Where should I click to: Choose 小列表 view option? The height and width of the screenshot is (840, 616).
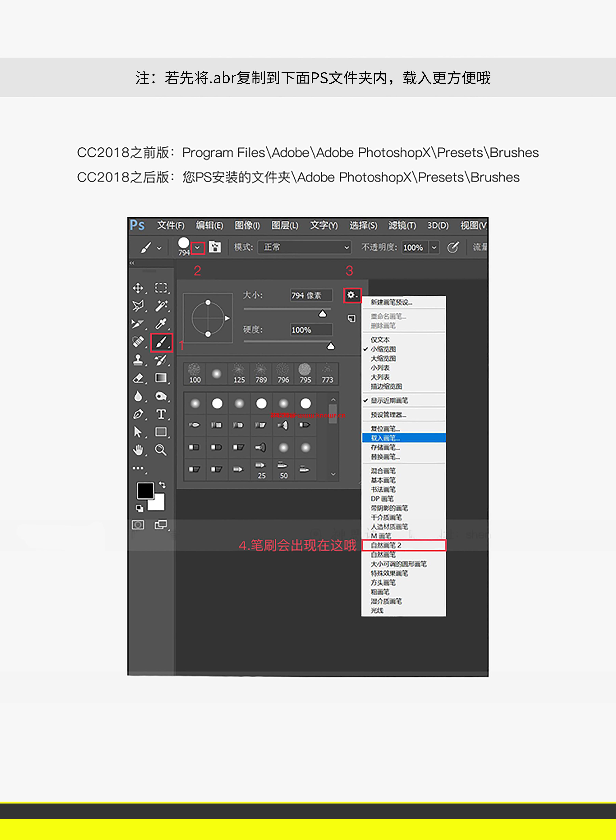click(x=380, y=368)
